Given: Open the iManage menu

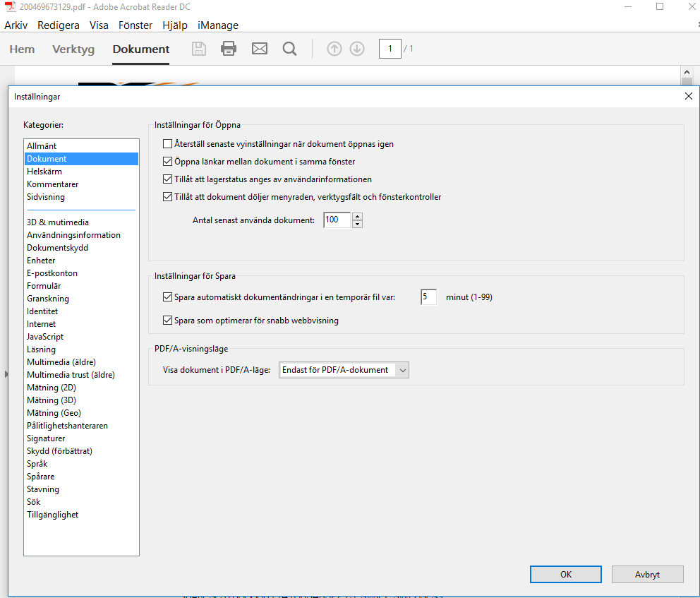Looking at the screenshot, I should click(x=217, y=25).
